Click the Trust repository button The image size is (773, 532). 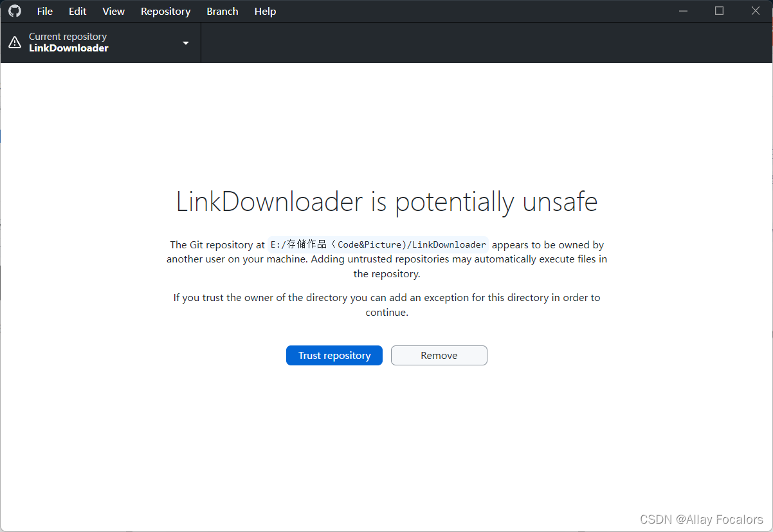(x=334, y=355)
